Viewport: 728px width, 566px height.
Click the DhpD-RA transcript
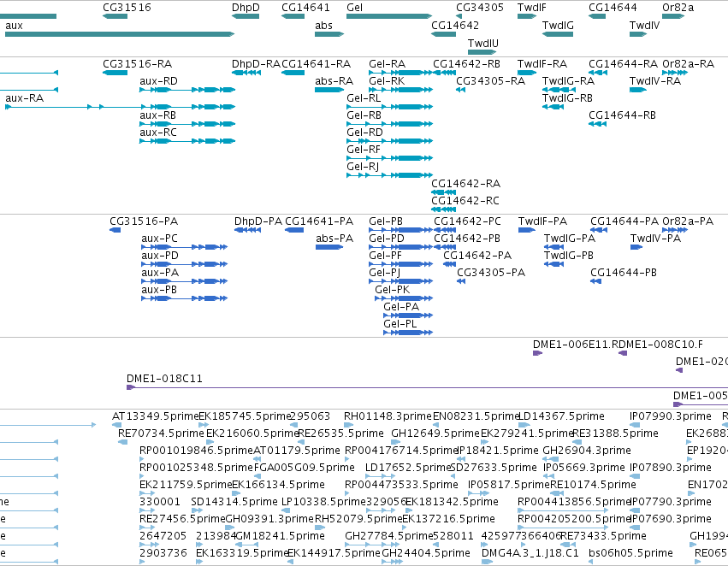point(246,73)
